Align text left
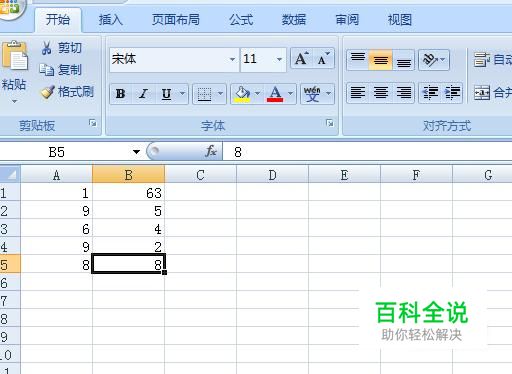The height and width of the screenshot is (374, 512). tap(358, 93)
